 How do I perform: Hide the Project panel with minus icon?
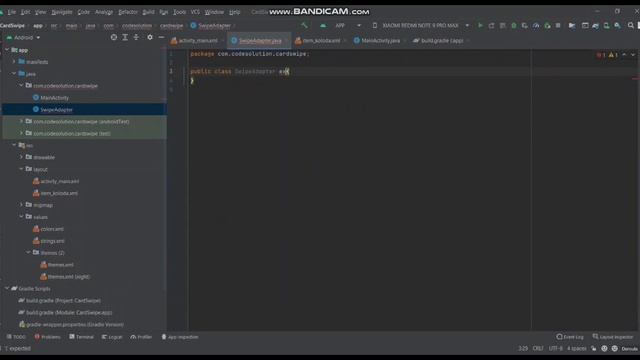[x=161, y=37]
